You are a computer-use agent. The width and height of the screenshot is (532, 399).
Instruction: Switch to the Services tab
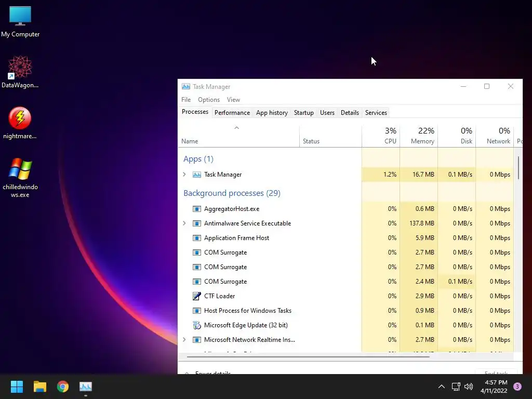click(376, 113)
